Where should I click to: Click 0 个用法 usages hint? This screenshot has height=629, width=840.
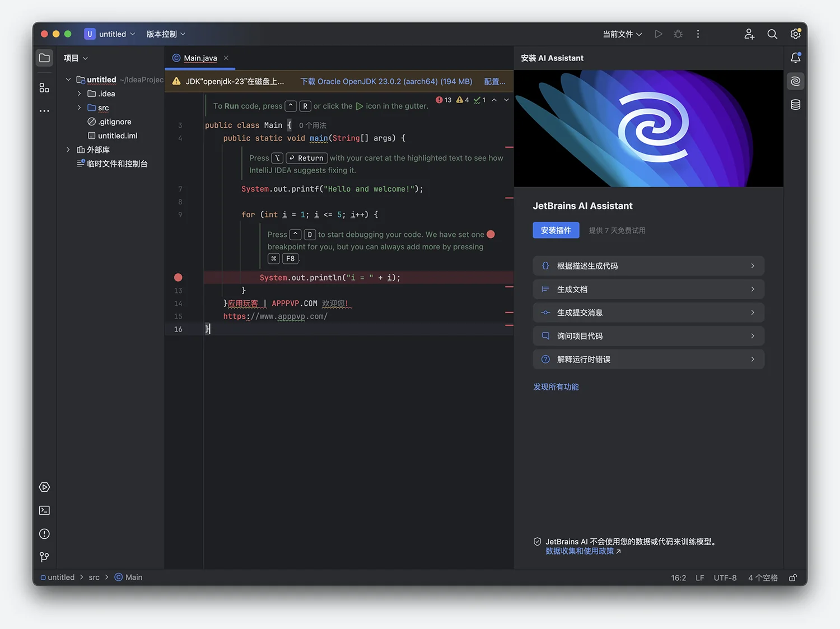(312, 125)
